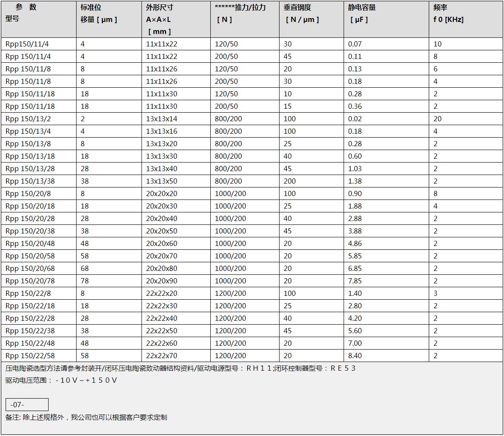Click the 22x22x70 dimension cell

tap(162, 356)
